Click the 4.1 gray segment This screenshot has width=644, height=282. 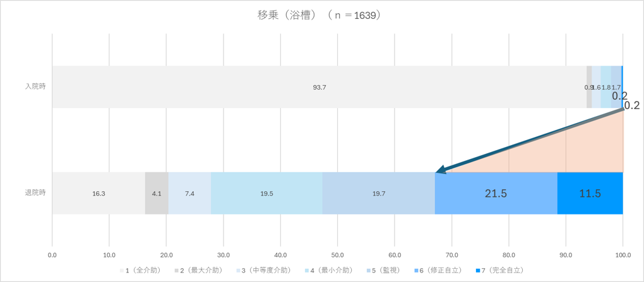[157, 193]
